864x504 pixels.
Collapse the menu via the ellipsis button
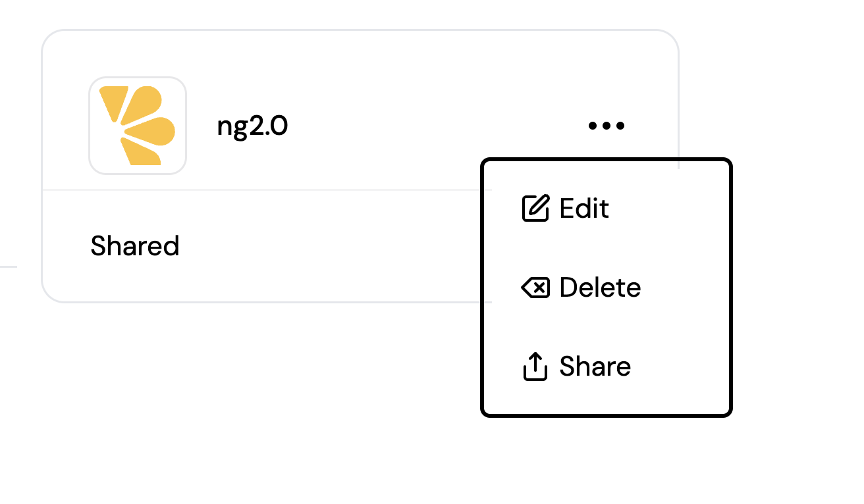pos(606,126)
